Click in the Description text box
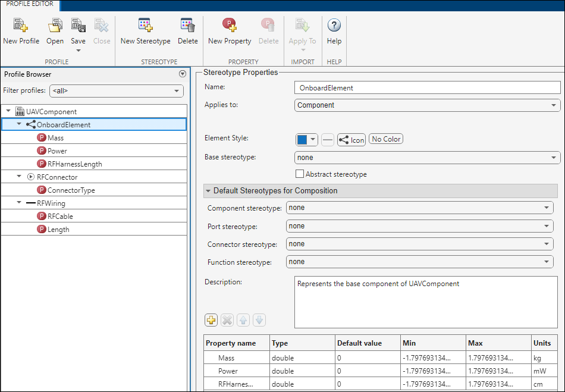The image size is (565, 392). (x=426, y=302)
